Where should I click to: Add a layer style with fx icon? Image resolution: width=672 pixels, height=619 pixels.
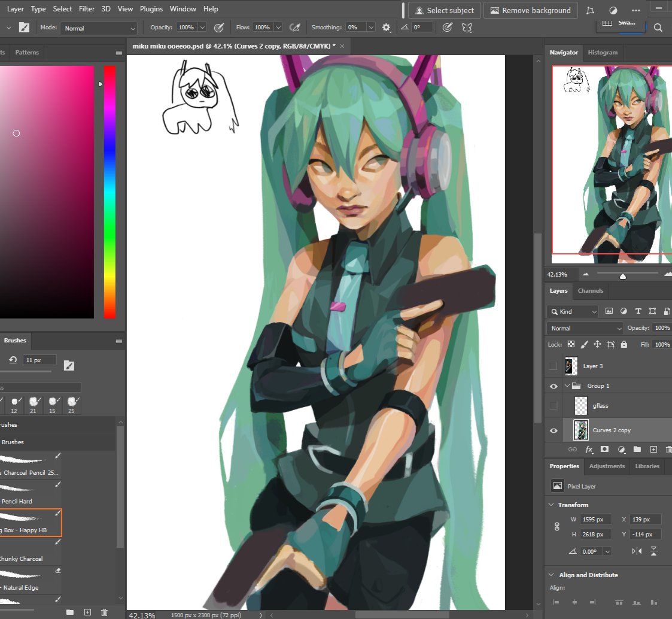click(589, 449)
